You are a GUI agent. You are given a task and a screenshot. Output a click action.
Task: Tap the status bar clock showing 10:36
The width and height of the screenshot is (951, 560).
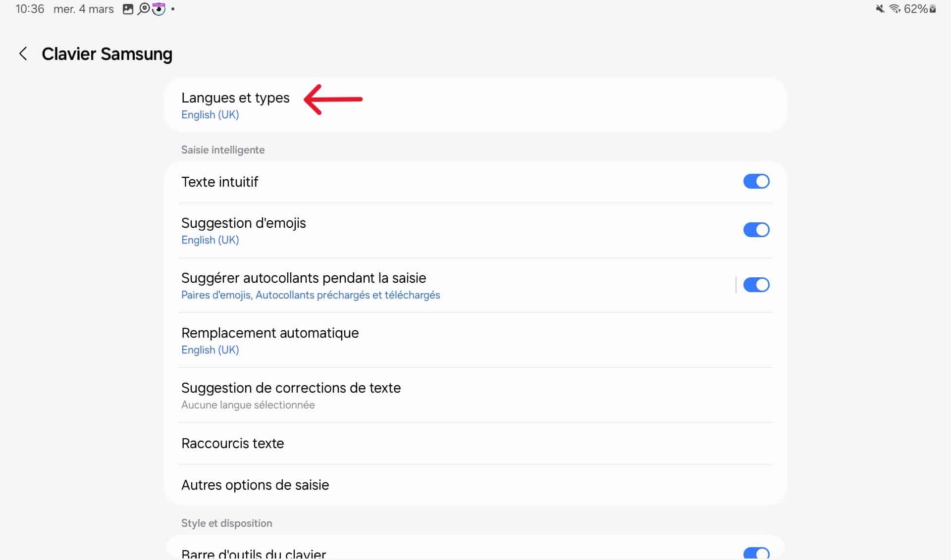point(30,9)
